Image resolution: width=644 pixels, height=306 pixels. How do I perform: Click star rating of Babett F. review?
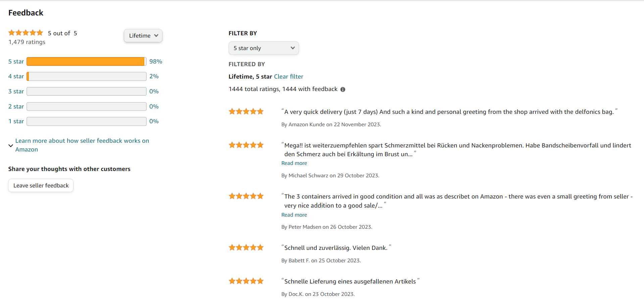(246, 248)
